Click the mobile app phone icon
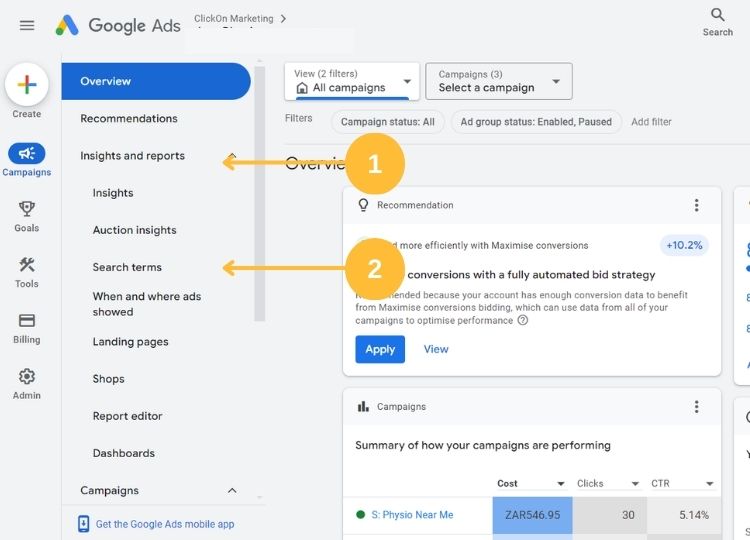Image resolution: width=750 pixels, height=540 pixels. [83, 524]
